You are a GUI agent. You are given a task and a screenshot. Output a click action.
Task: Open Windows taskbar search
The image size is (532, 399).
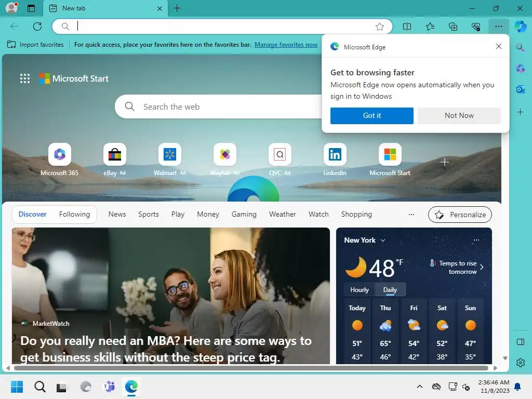tap(39, 387)
